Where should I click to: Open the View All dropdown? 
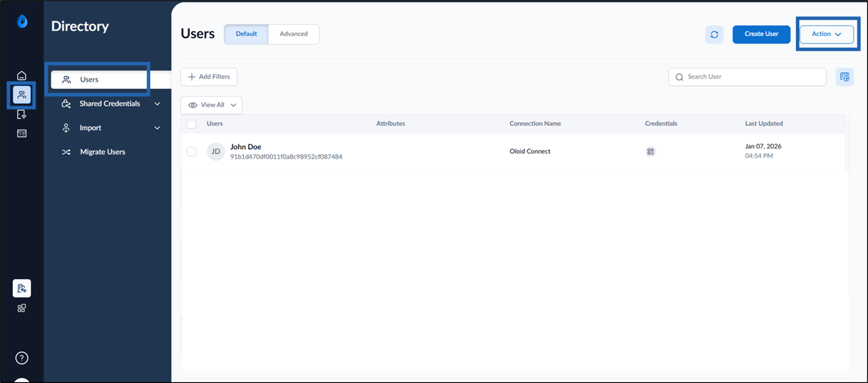pos(211,105)
